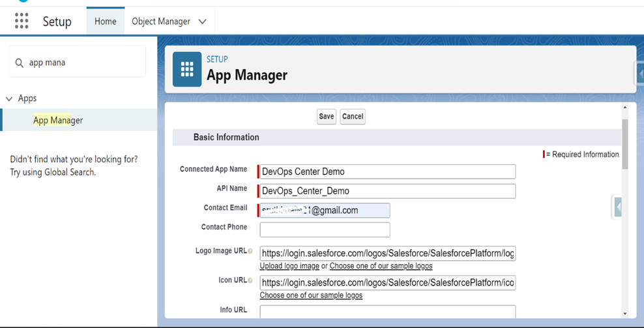Click the Save button
The height and width of the screenshot is (328, 644).
click(x=327, y=116)
